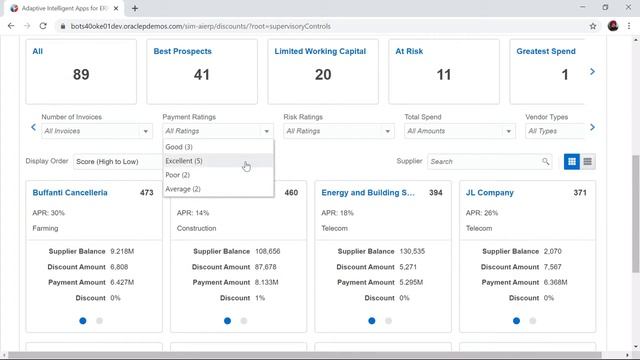Viewport: 640px width, 360px height.
Task: Click the browser forward arrow
Action: [27, 26]
